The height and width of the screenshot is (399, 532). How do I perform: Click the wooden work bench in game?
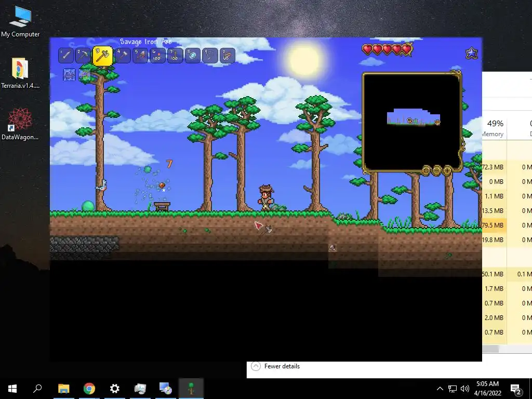[x=162, y=206]
